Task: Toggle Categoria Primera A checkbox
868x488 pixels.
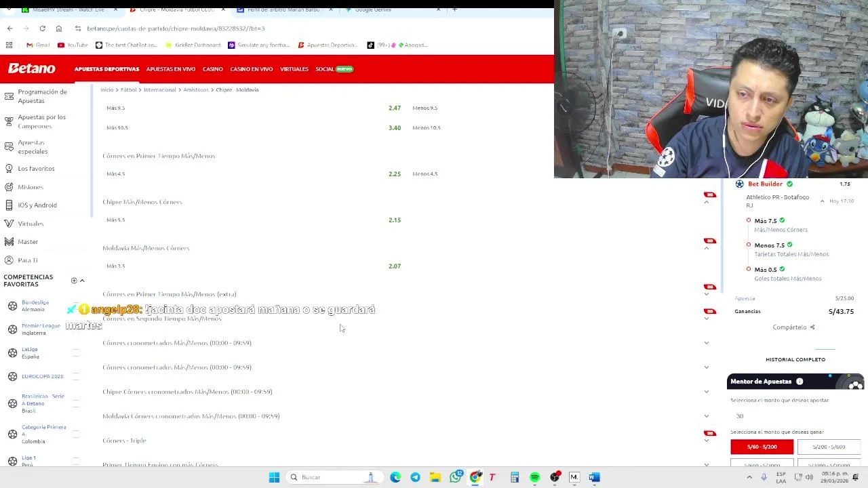Action: point(76,434)
